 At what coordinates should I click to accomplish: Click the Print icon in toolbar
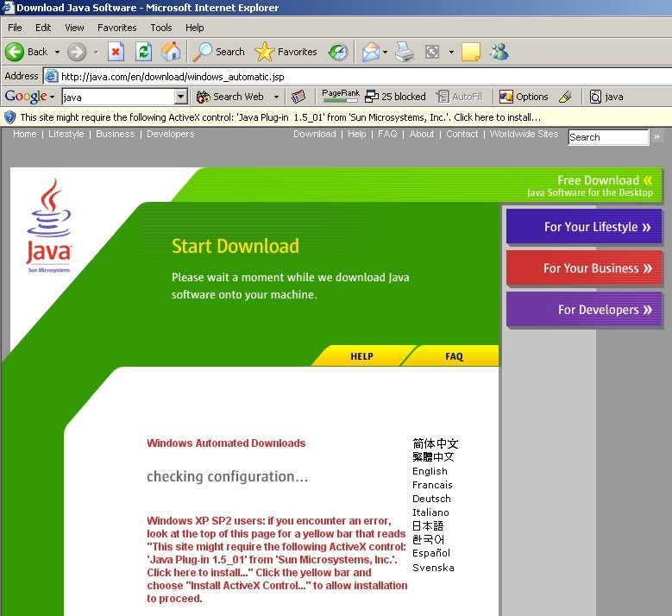405,52
